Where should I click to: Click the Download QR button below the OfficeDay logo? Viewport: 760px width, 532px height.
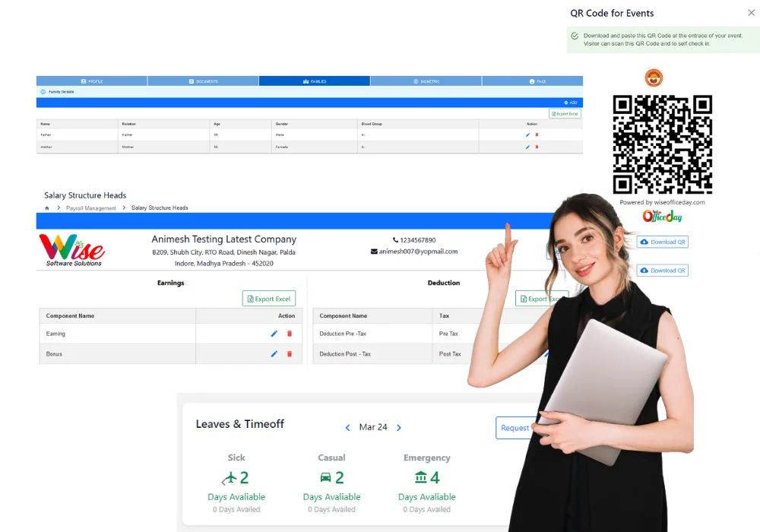point(663,242)
